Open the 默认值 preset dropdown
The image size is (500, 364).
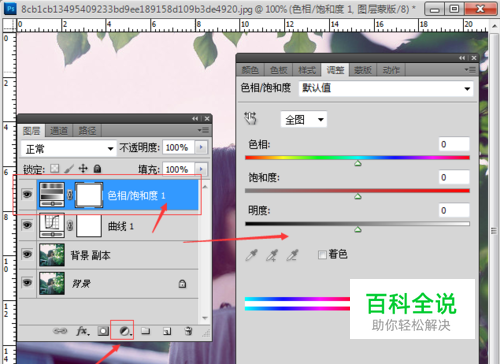(386, 88)
